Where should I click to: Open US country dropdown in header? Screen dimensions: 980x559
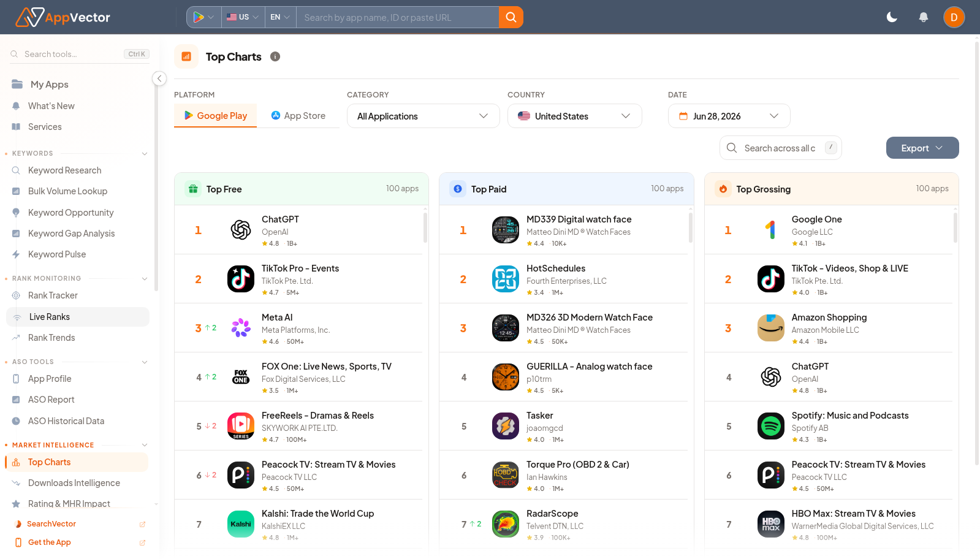[243, 17]
